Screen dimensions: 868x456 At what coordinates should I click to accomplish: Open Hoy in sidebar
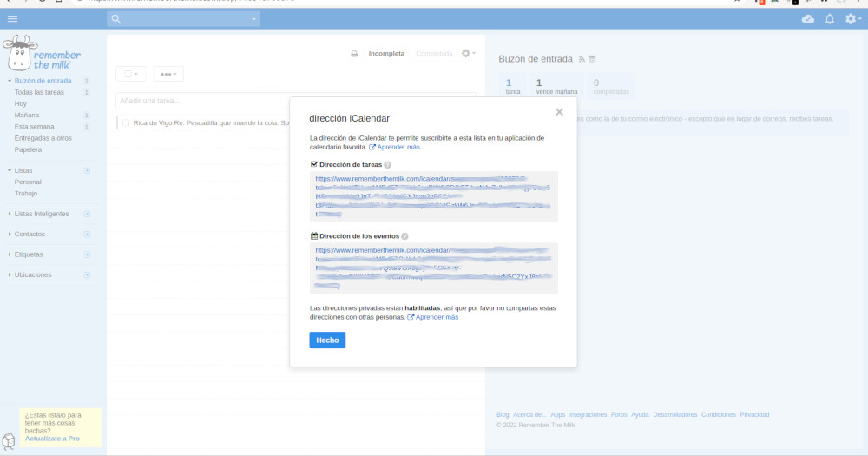21,104
